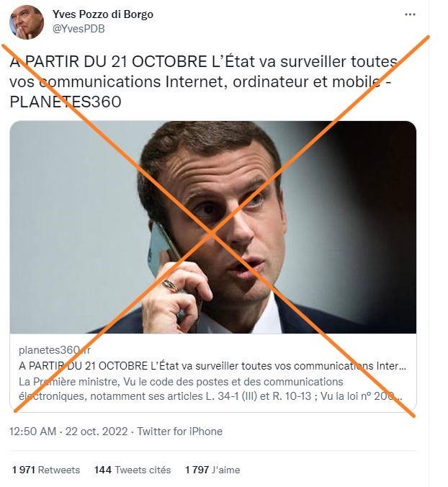
Task: Click the second line of card description text
Action: tap(211, 396)
